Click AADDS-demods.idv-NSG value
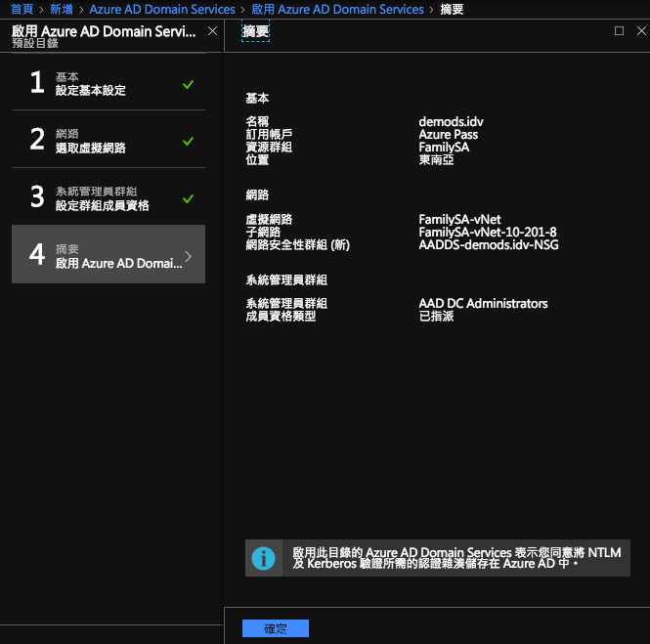This screenshot has width=650, height=644. point(489,245)
